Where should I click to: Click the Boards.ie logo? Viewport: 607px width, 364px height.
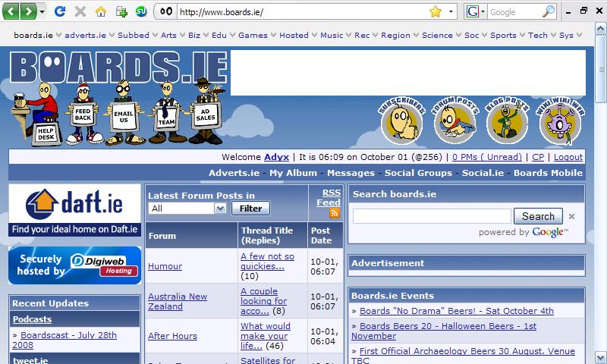point(118,67)
